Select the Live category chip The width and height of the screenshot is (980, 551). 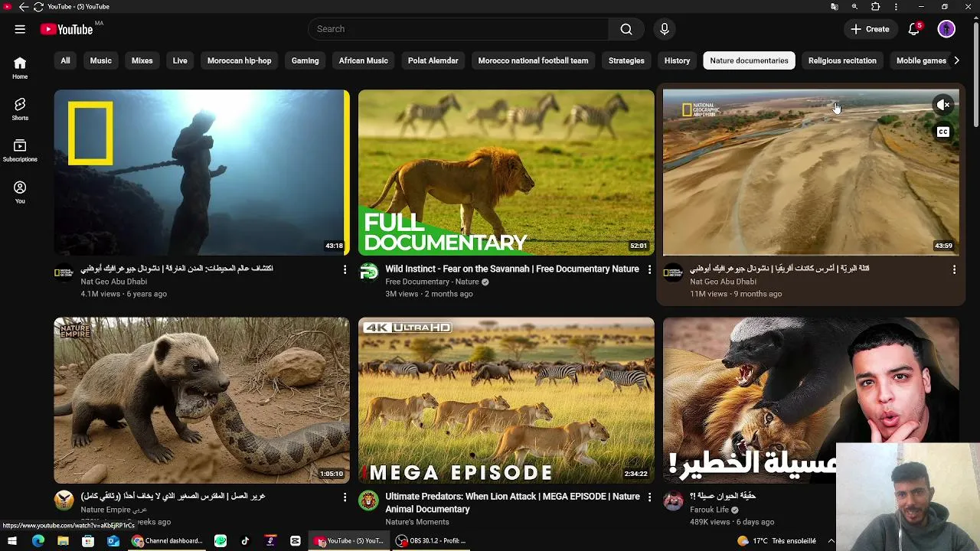[x=180, y=60]
